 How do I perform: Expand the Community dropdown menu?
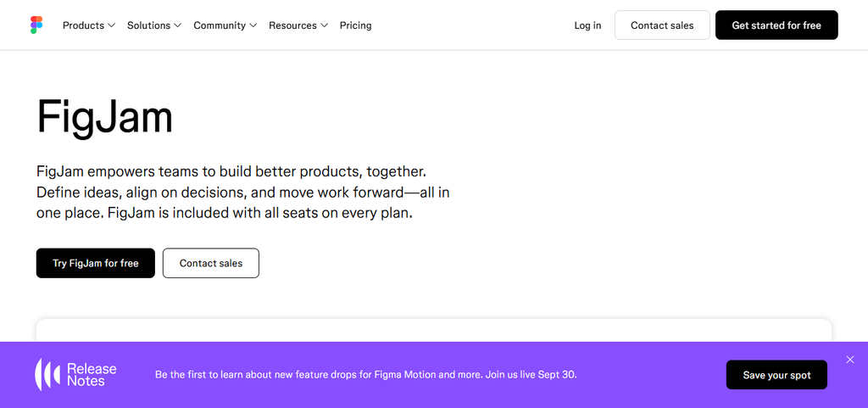pyautogui.click(x=225, y=25)
